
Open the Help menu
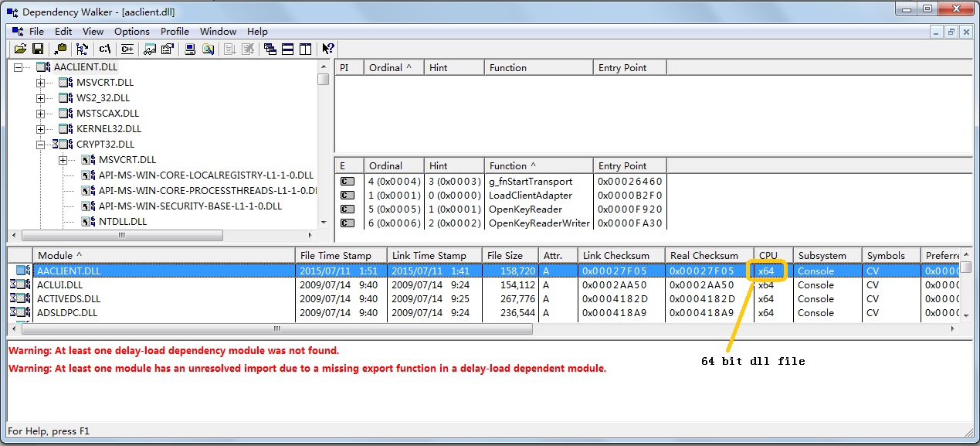(x=258, y=32)
